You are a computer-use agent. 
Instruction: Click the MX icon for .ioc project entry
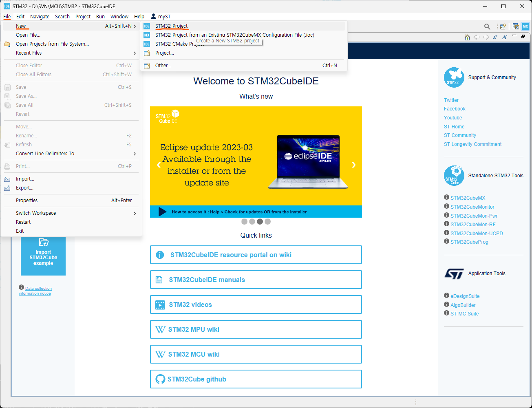(x=147, y=35)
